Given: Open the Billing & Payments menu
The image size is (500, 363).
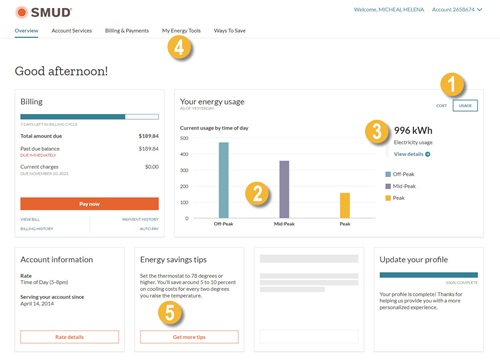Looking at the screenshot, I should click(x=127, y=31).
